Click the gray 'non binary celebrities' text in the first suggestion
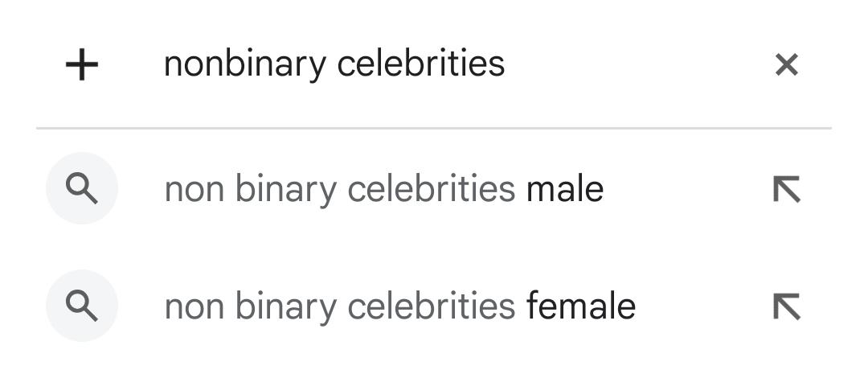Image resolution: width=868 pixels, height=366 pixels. 340,191
